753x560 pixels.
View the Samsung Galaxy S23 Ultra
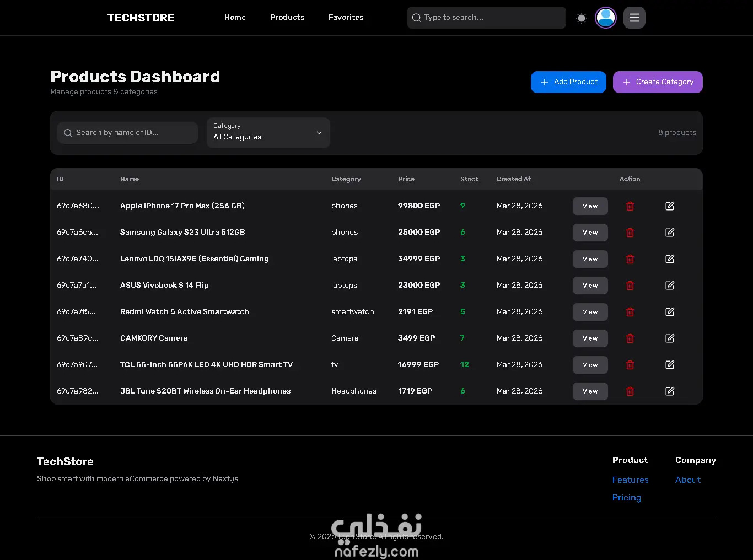point(590,233)
